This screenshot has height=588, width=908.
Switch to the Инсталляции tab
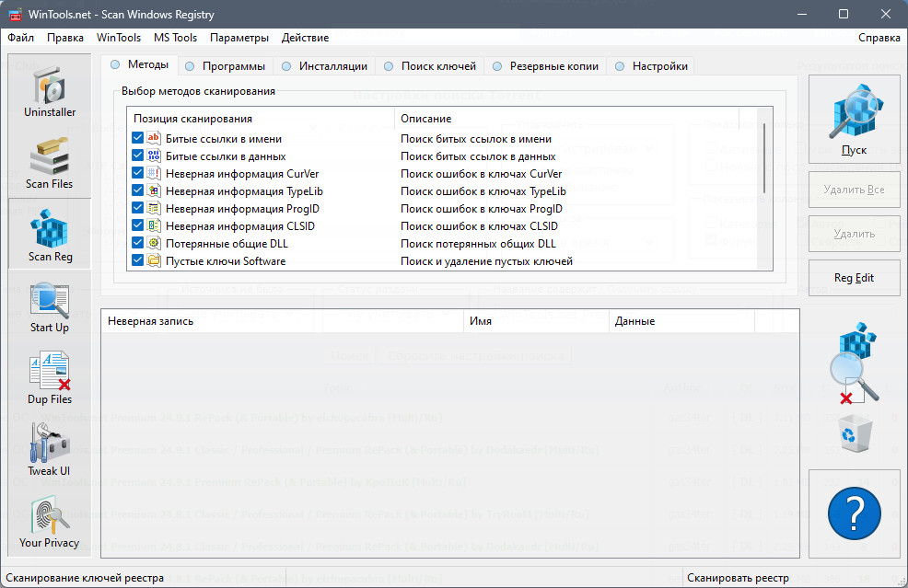tap(325, 66)
